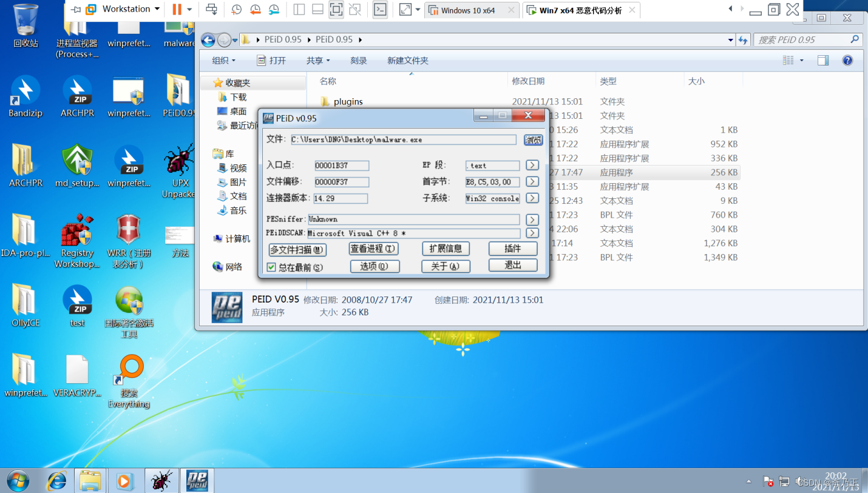The width and height of the screenshot is (868, 493).
Task: Click the 选项 (O) options button
Action: click(x=375, y=266)
